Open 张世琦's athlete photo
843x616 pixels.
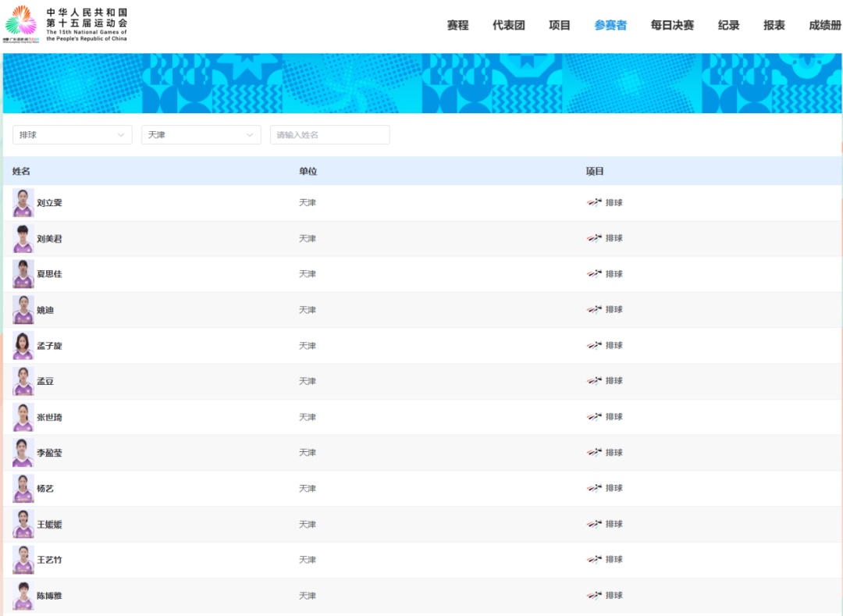(x=23, y=418)
